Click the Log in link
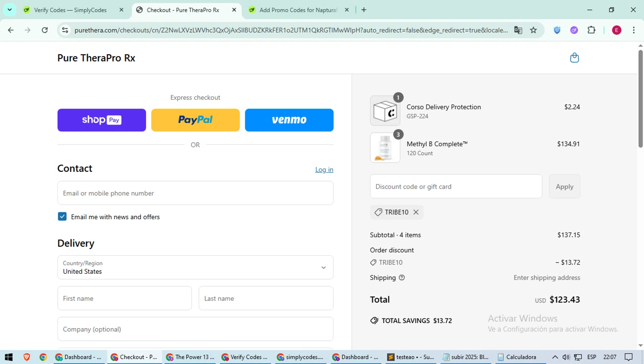This screenshot has width=644, height=364. point(324,170)
